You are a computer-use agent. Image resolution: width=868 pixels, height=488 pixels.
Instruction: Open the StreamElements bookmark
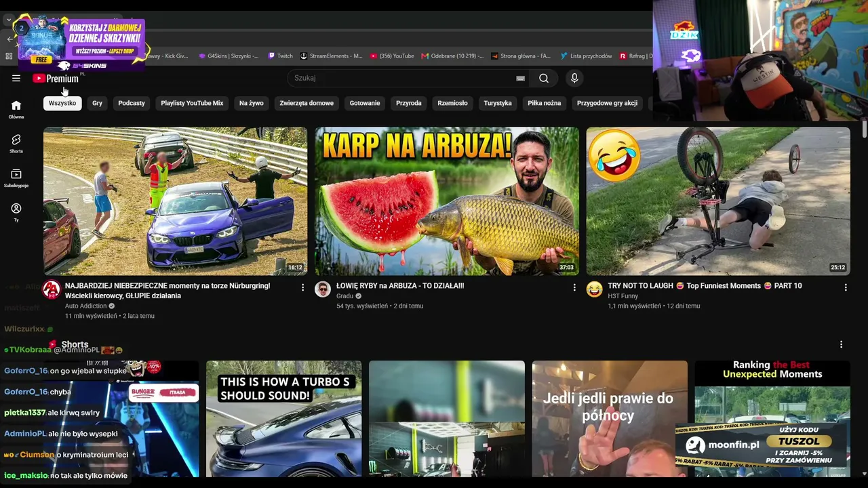coord(332,56)
